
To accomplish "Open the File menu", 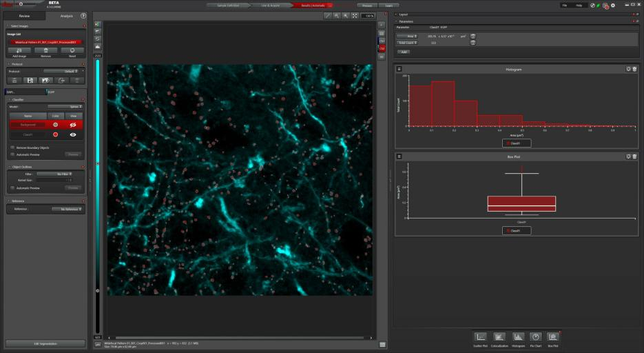I will (565, 6).
